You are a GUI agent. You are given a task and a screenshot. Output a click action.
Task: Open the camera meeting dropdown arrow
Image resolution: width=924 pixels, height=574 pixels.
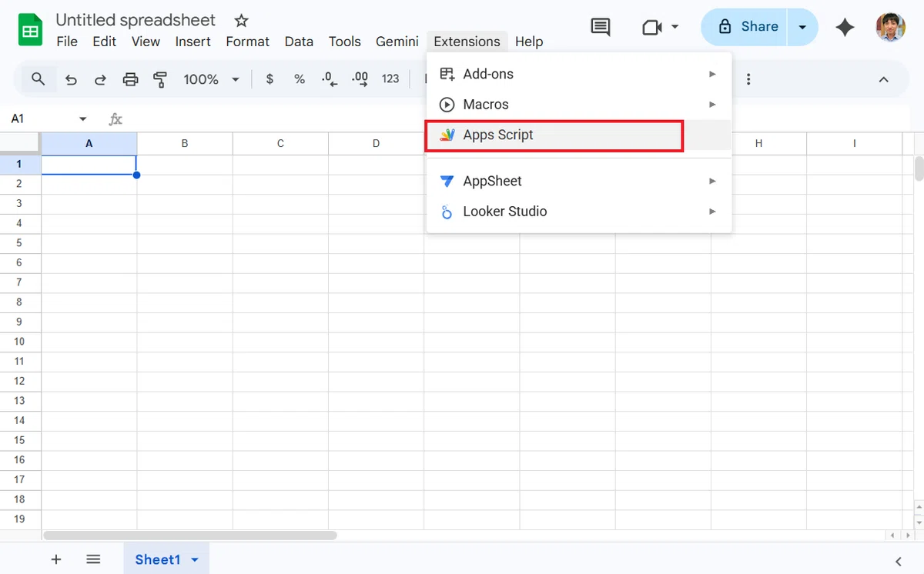coord(675,27)
